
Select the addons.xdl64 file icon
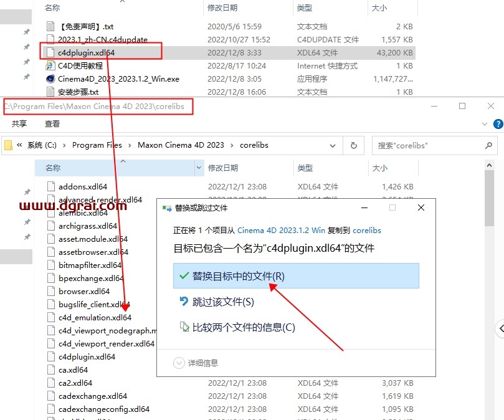51,186
